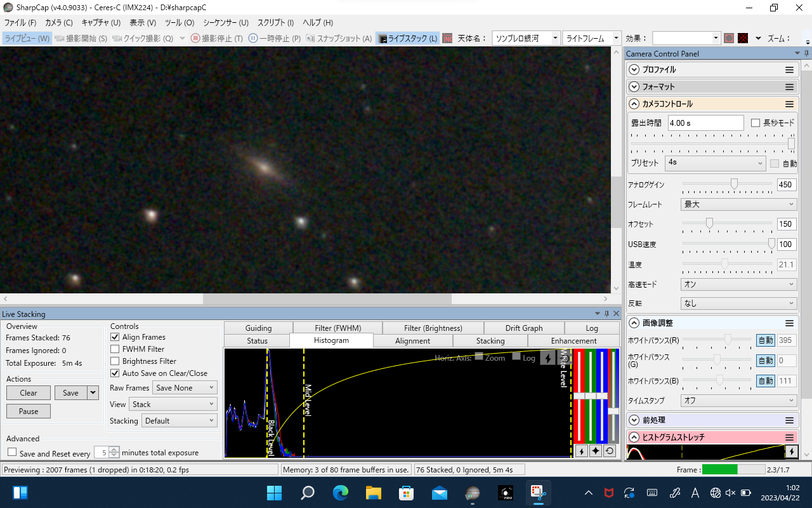Image resolution: width=812 pixels, height=508 pixels.
Task: Enable the FWHM Filter checkbox
Action: coord(115,349)
